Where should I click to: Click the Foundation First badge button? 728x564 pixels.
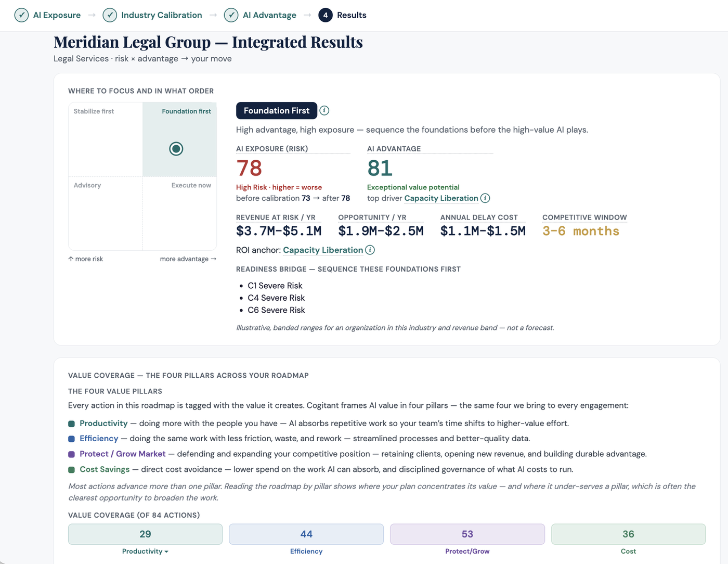click(x=277, y=110)
